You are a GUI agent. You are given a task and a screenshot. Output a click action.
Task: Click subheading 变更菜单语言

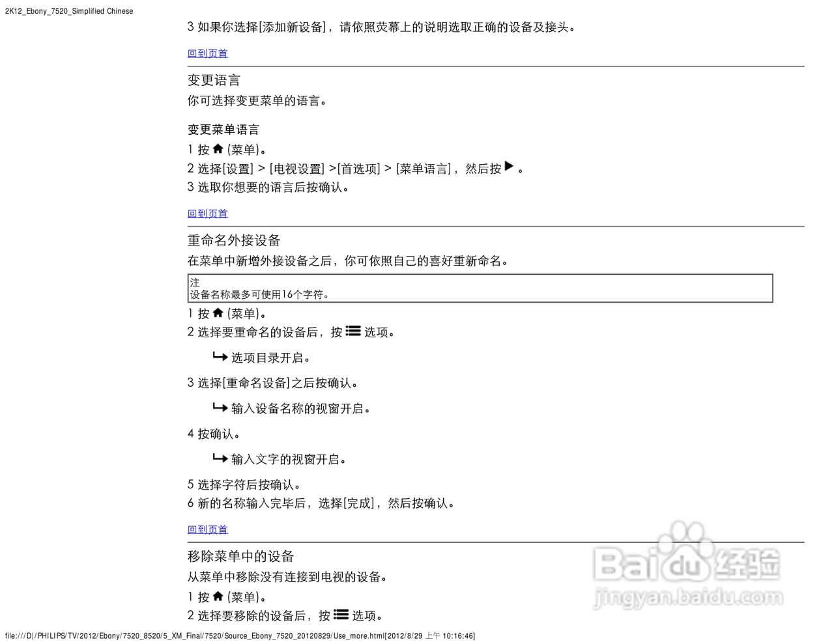(223, 130)
